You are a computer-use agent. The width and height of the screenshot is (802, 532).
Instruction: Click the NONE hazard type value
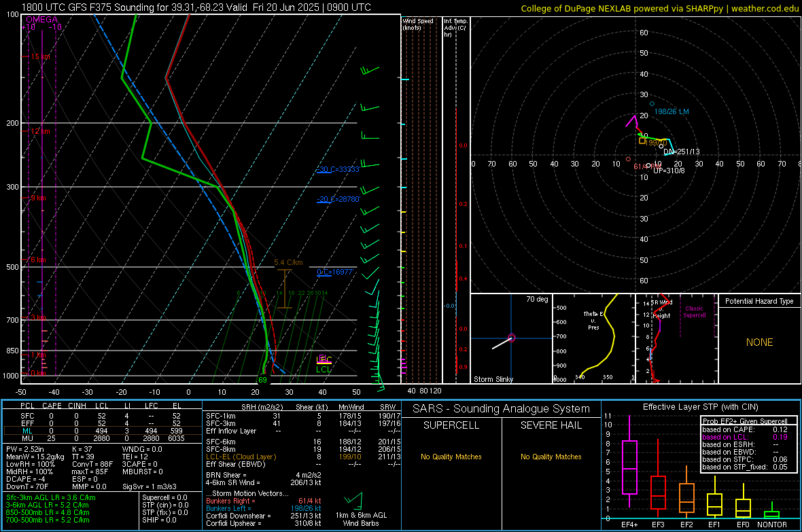[x=759, y=342]
